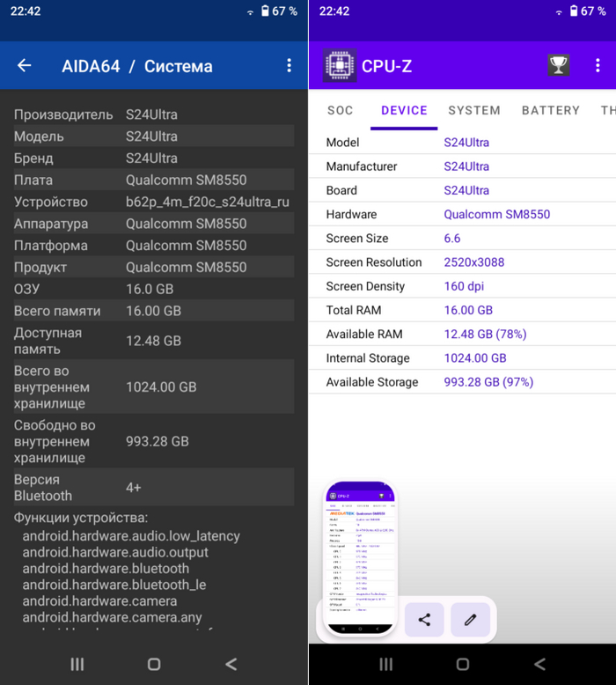616x685 pixels.
Task: Tap the CPU-Z chip logo icon
Action: click(x=340, y=66)
